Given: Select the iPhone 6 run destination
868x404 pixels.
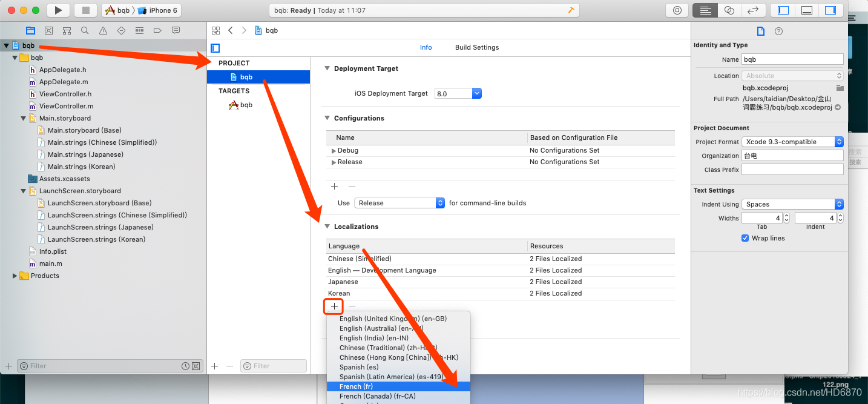Looking at the screenshot, I should click(x=157, y=10).
